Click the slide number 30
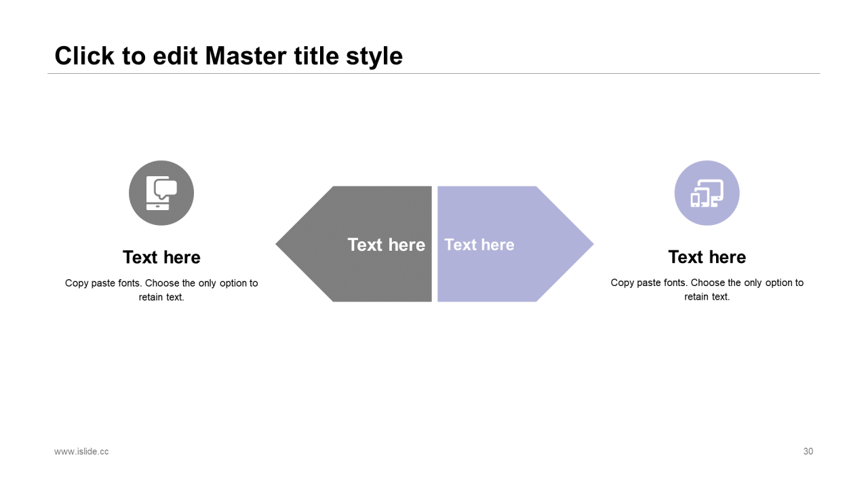The image size is (868, 488). pyautogui.click(x=808, y=451)
